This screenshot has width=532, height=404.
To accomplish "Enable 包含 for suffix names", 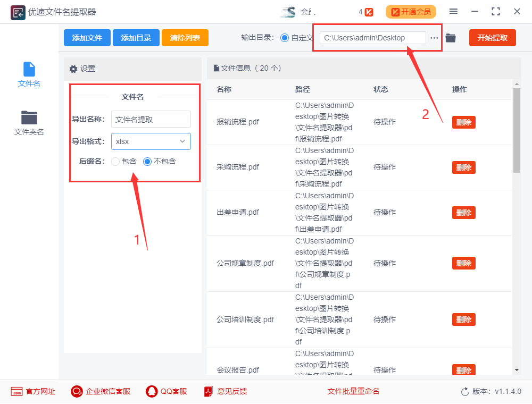I will [115, 162].
